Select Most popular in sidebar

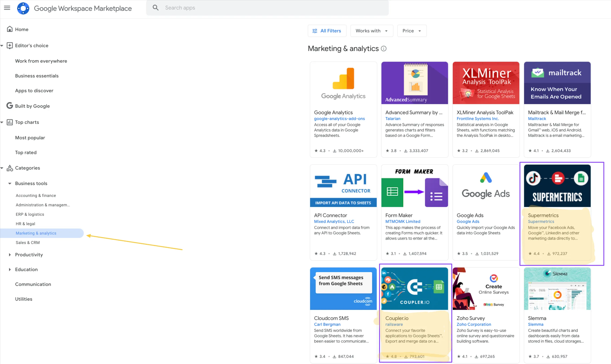[x=30, y=138]
